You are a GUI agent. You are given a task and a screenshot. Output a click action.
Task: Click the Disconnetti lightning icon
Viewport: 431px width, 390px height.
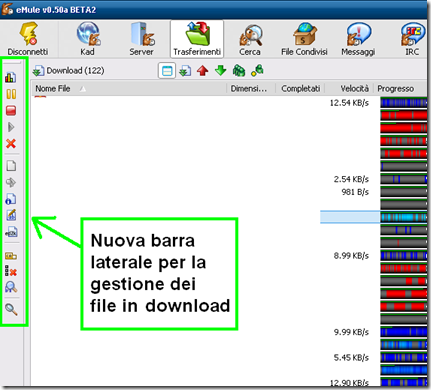pyautogui.click(x=29, y=34)
